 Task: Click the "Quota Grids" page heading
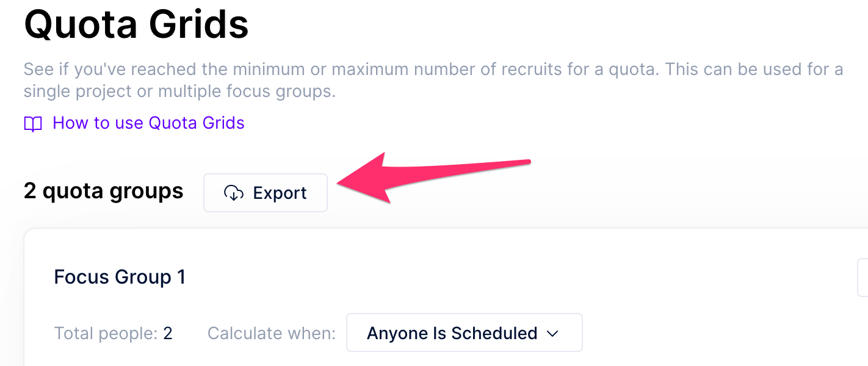[136, 25]
